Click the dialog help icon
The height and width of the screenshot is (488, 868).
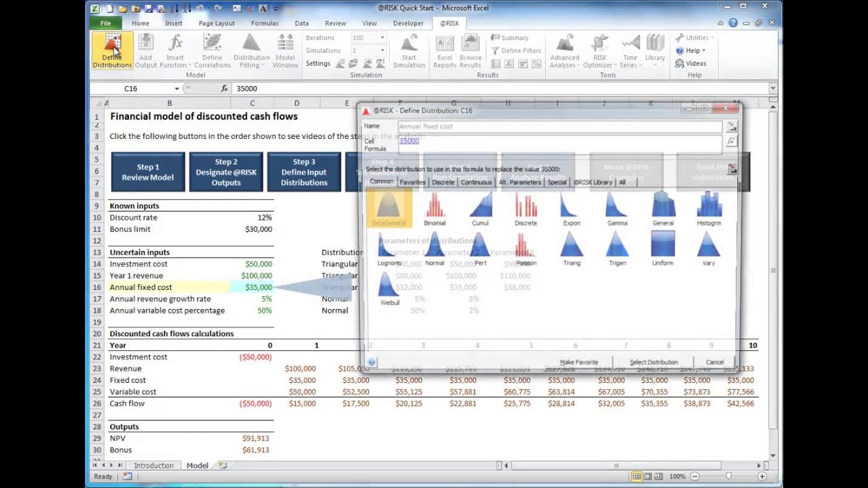(x=372, y=363)
